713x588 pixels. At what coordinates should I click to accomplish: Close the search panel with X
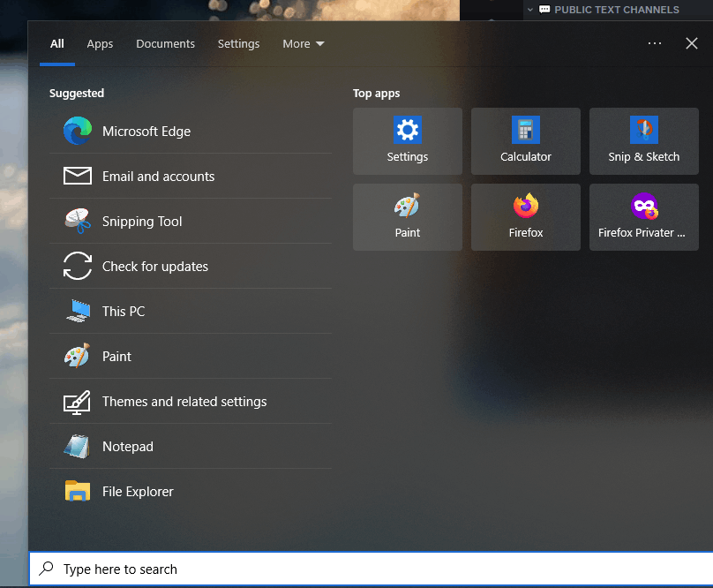[x=692, y=43]
